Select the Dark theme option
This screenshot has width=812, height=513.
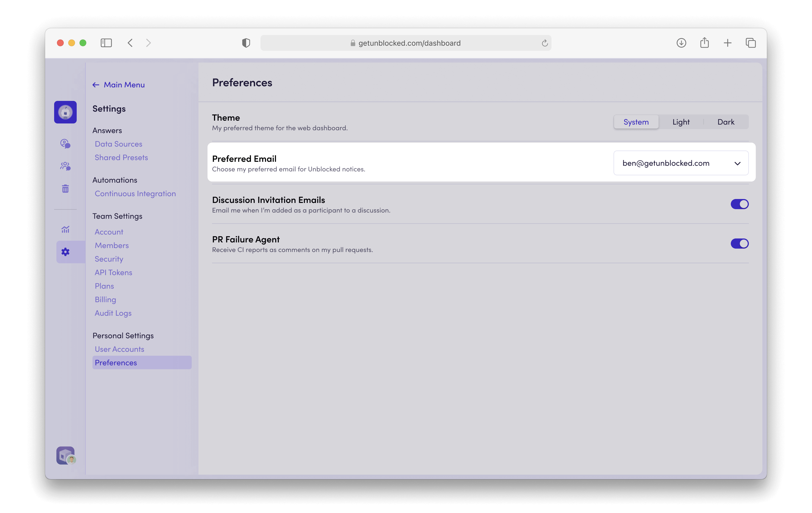coord(726,122)
